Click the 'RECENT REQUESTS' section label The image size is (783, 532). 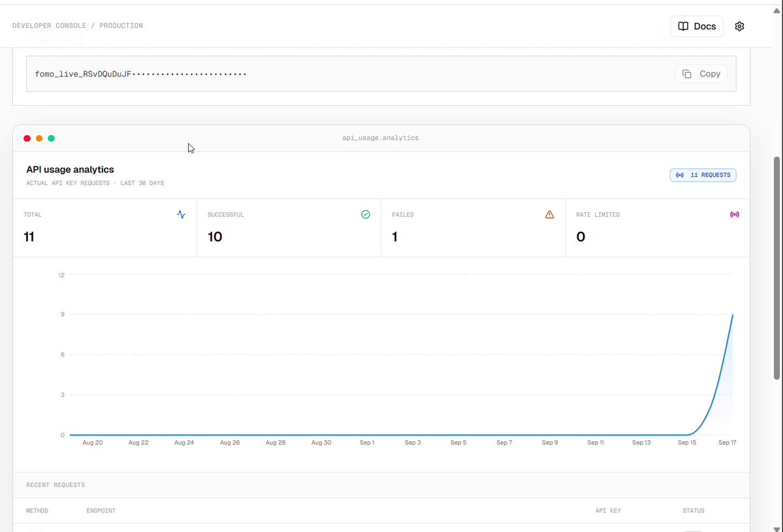point(56,484)
